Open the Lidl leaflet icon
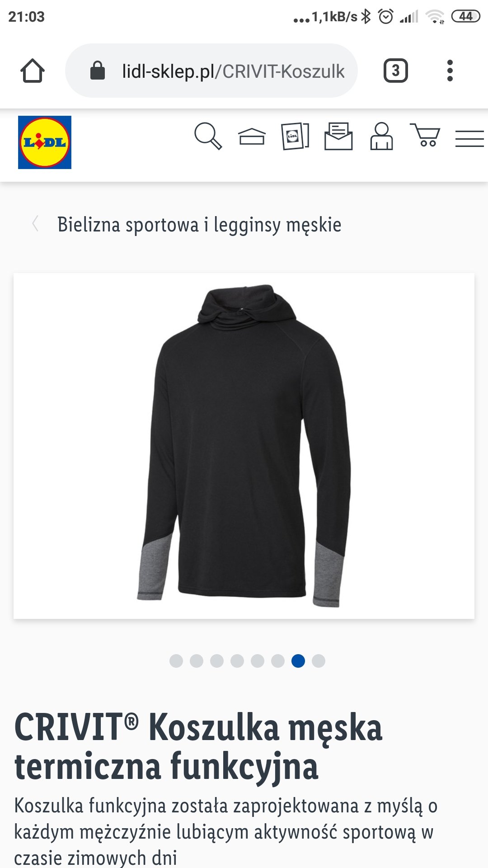Viewport: 488px width, 868px height. point(295,136)
